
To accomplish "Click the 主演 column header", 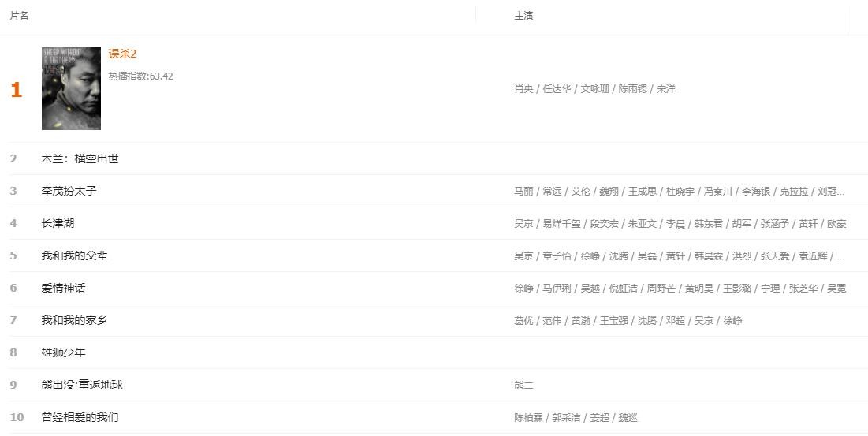I will coord(523,16).
